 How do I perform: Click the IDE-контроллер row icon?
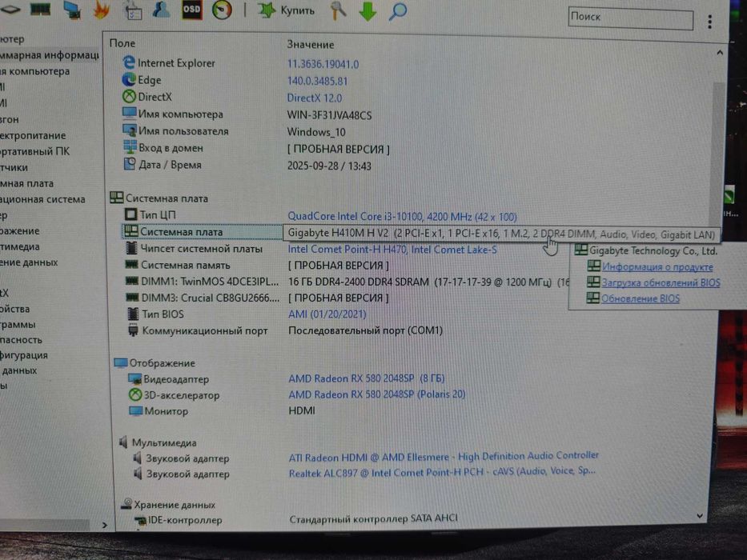(140, 519)
